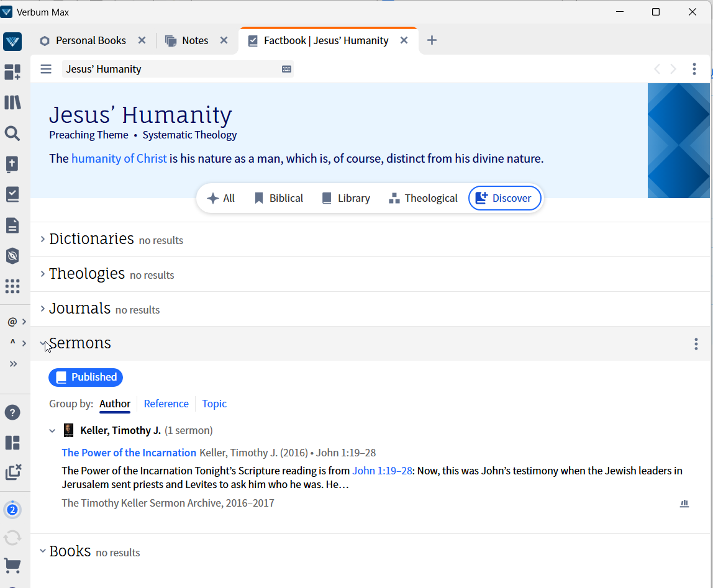Open the Sermons section options menu
Image resolution: width=713 pixels, height=588 pixels.
pos(696,344)
